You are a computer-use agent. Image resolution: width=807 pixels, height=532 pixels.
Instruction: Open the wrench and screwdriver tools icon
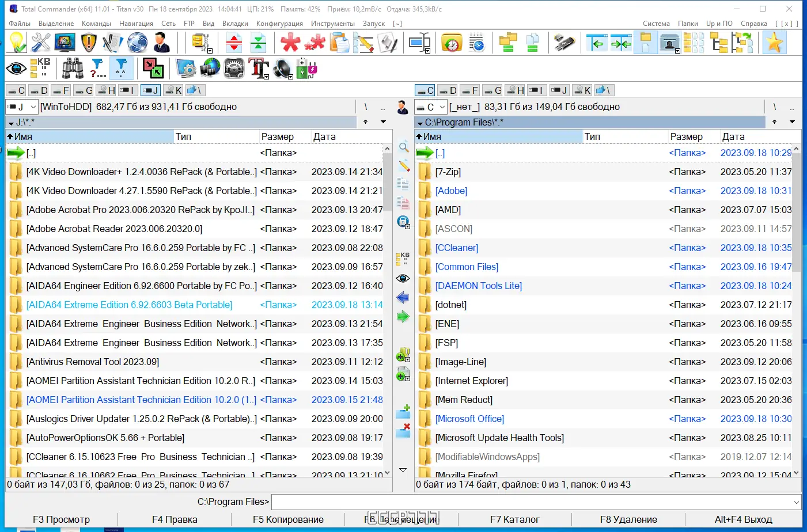click(41, 43)
